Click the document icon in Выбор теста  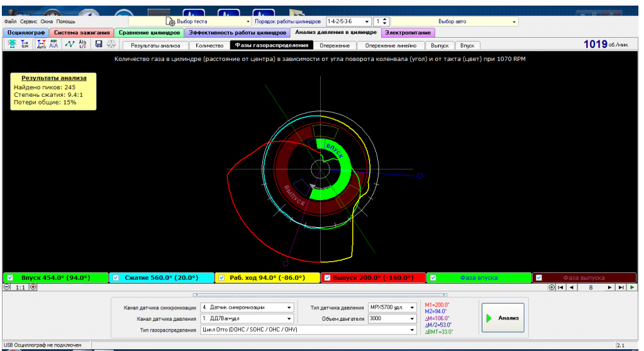point(170,21)
